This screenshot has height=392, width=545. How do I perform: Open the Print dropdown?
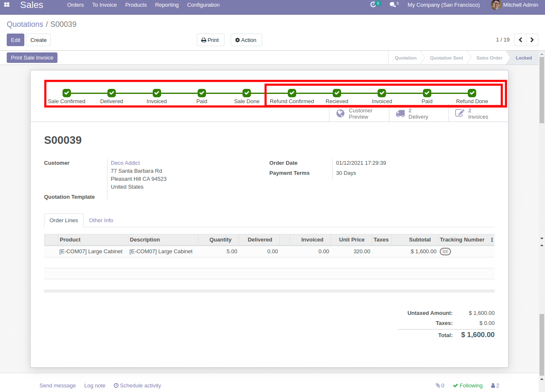[210, 40]
